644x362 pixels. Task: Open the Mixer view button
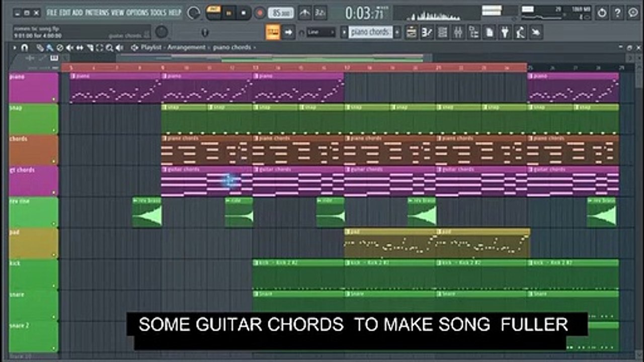[458, 32]
